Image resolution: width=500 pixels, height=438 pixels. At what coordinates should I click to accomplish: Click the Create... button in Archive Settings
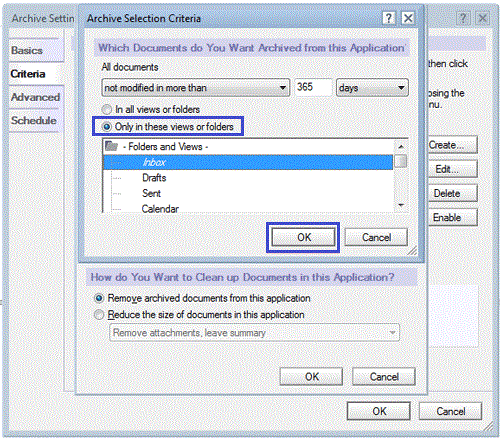452,145
